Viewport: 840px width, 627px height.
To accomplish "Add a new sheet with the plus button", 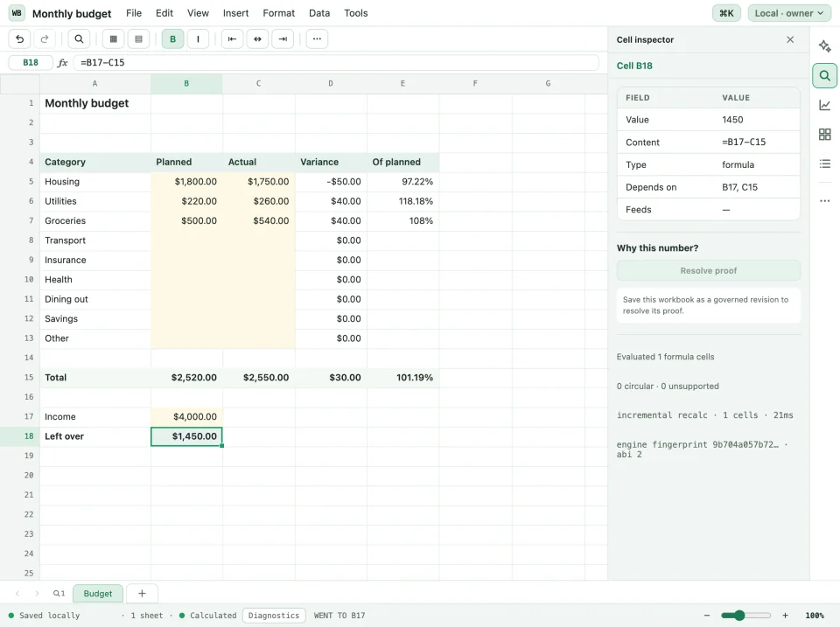I will point(142,593).
